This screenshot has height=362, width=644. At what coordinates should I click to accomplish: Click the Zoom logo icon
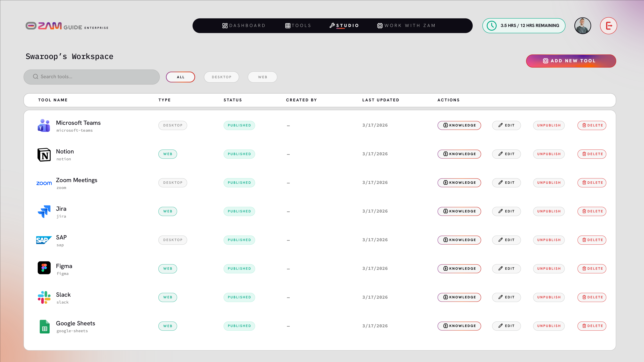click(44, 183)
